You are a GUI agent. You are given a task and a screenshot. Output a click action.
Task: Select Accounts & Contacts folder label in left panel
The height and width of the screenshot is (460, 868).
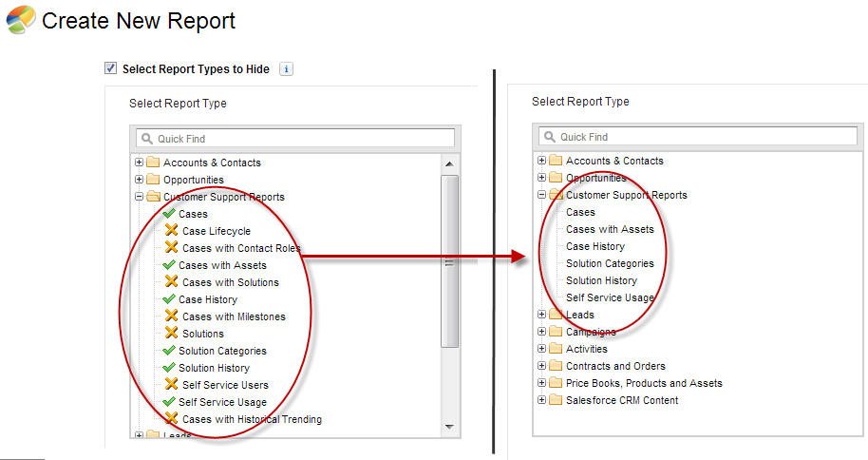pos(212,163)
